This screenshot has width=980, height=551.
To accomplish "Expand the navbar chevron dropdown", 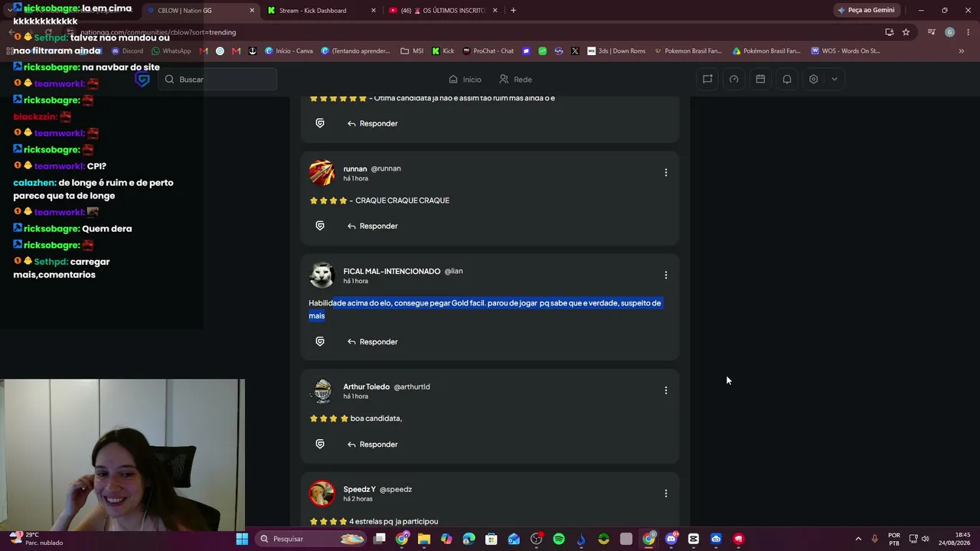I will pos(835,80).
